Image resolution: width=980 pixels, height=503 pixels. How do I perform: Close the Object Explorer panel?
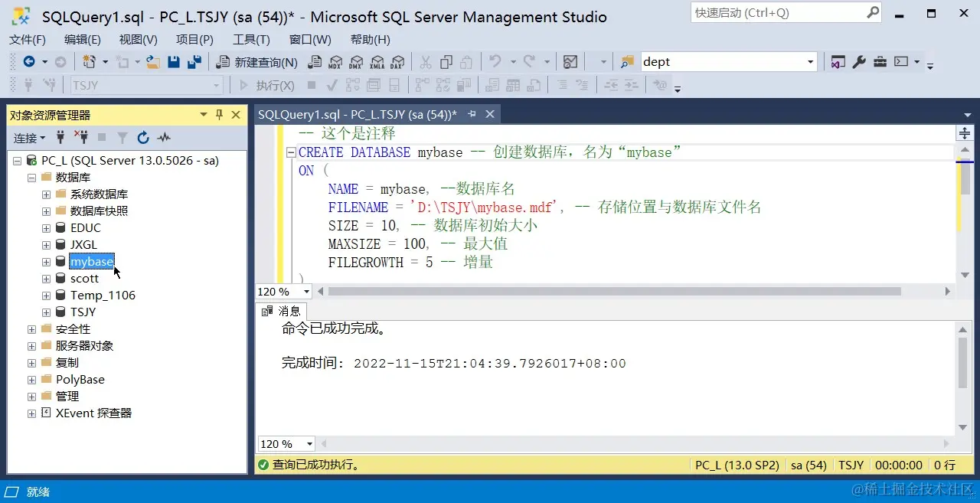tap(236, 115)
